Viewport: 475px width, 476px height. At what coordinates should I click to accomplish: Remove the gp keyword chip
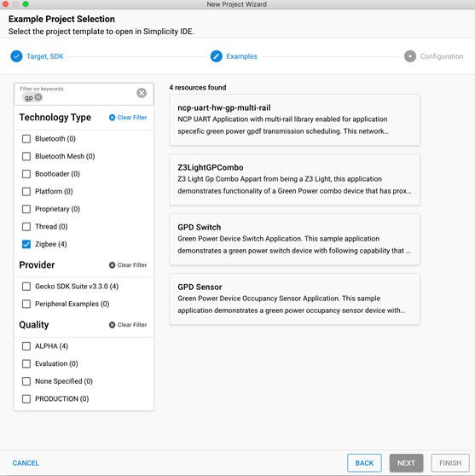38,97
